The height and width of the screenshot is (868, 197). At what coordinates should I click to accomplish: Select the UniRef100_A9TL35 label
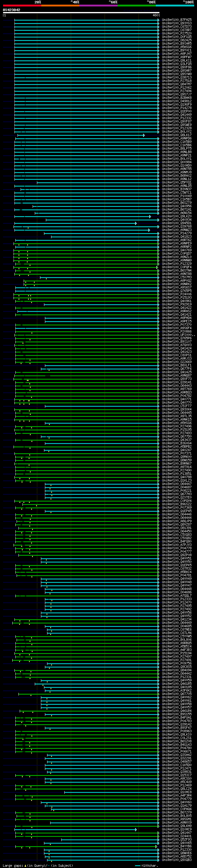tap(177, 416)
